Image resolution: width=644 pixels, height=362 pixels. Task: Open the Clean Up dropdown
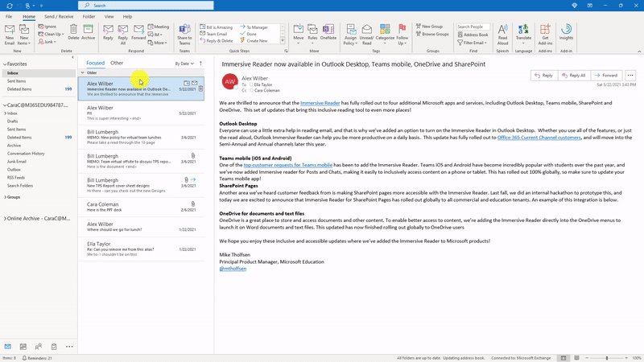coord(52,34)
